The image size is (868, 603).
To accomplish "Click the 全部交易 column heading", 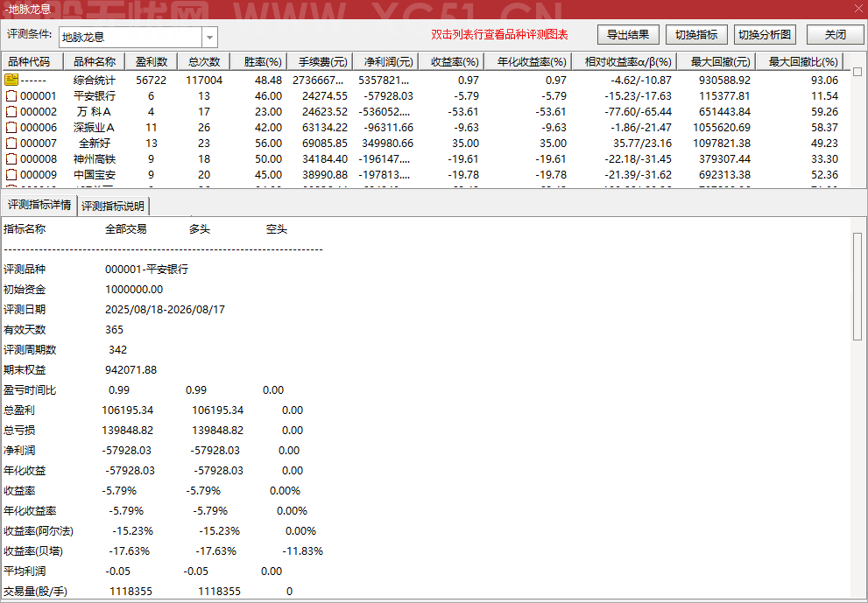I will tap(125, 229).
